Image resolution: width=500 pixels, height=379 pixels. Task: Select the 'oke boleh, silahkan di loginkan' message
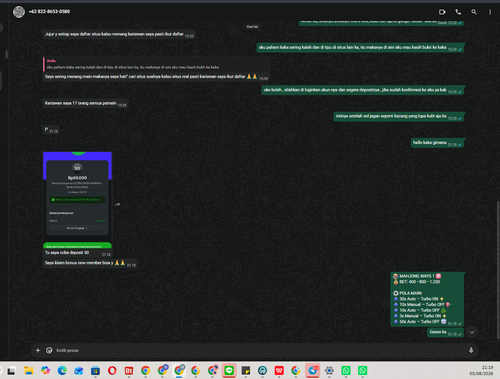pos(363,90)
